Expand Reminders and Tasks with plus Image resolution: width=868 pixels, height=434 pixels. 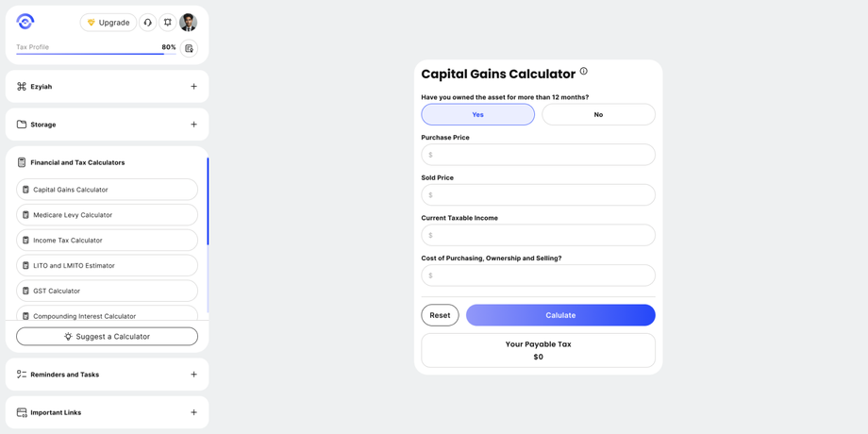tap(193, 375)
